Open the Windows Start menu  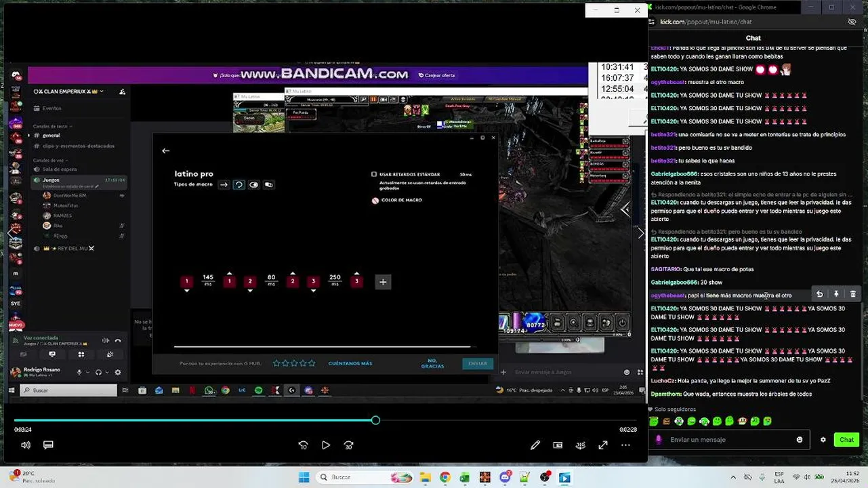tap(304, 477)
